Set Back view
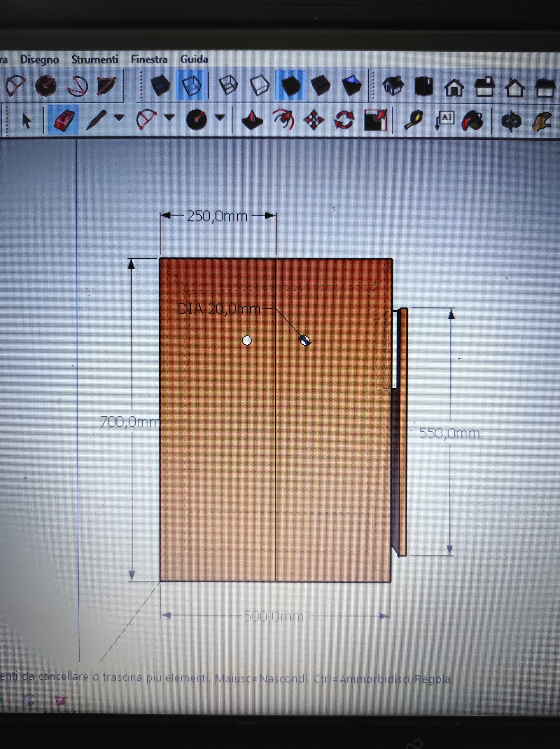 click(x=515, y=88)
